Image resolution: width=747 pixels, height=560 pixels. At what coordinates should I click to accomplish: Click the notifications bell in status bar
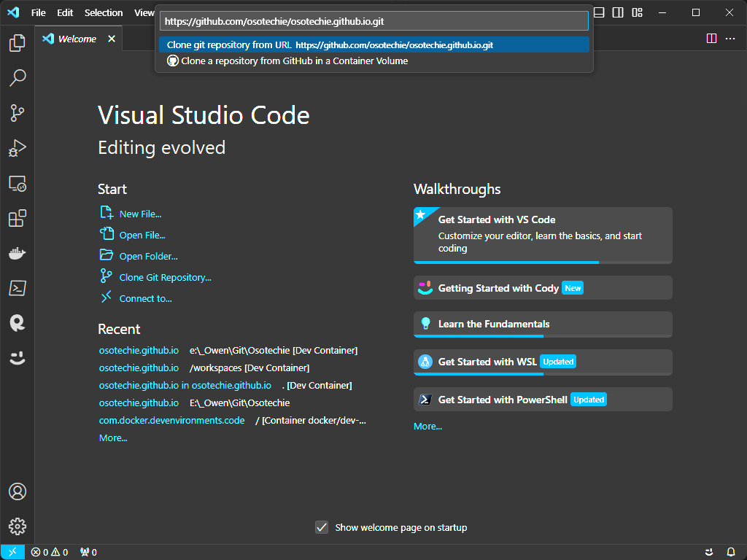731,552
